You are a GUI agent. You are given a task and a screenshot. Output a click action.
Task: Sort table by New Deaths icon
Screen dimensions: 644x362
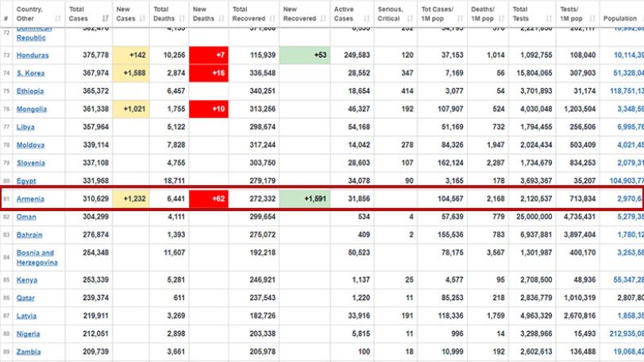[x=222, y=18]
